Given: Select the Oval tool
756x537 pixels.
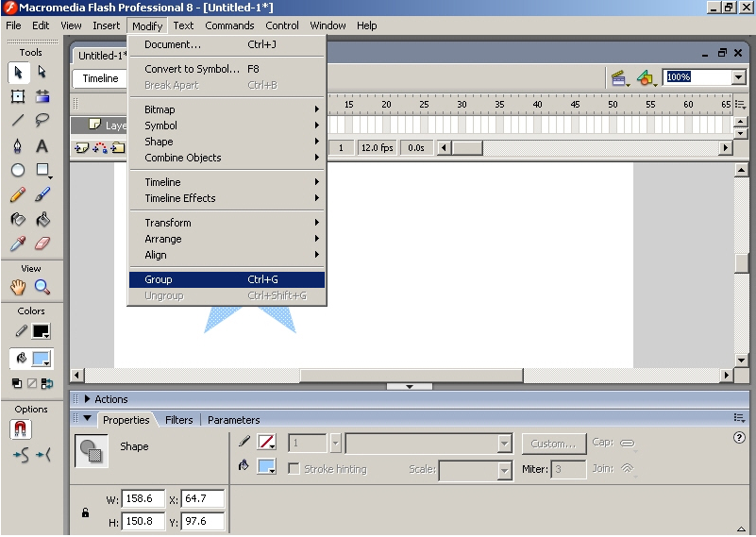Looking at the screenshot, I should click(x=18, y=170).
